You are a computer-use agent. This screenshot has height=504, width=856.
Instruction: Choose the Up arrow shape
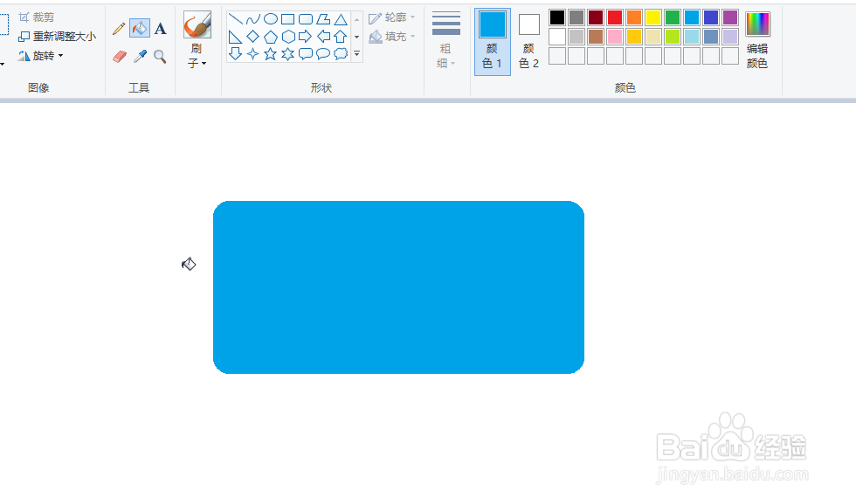click(341, 38)
